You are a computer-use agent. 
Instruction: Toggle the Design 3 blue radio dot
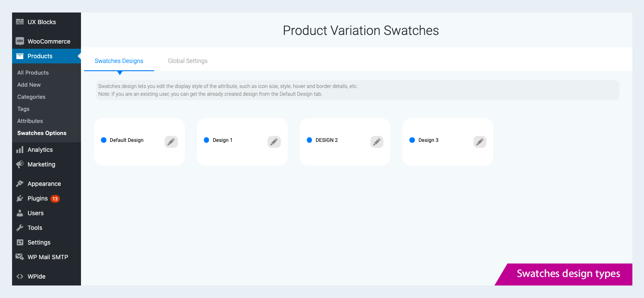(412, 140)
